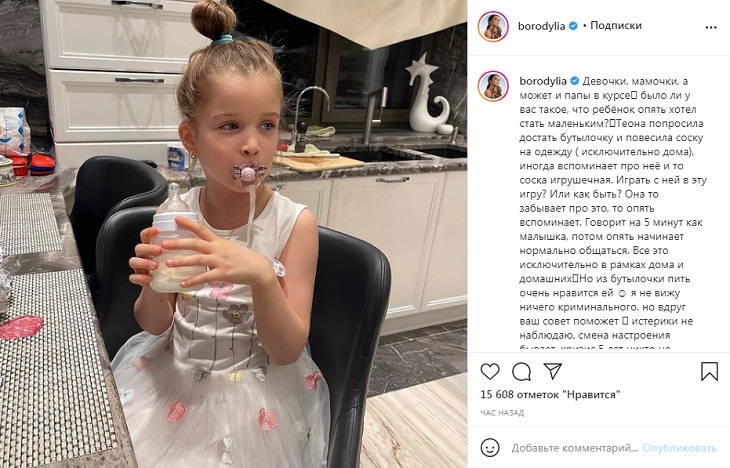Save post with the bookmark icon
The width and height of the screenshot is (730, 468).
[x=709, y=372]
